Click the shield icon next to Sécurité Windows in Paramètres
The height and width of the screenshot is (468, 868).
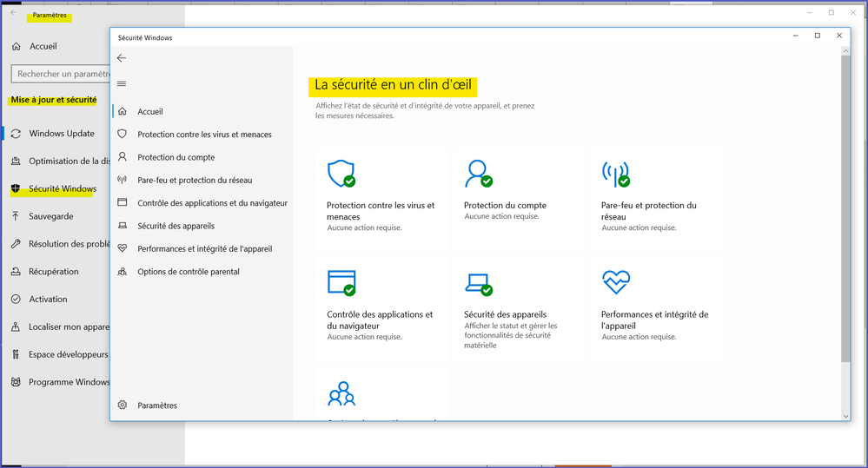click(16, 188)
